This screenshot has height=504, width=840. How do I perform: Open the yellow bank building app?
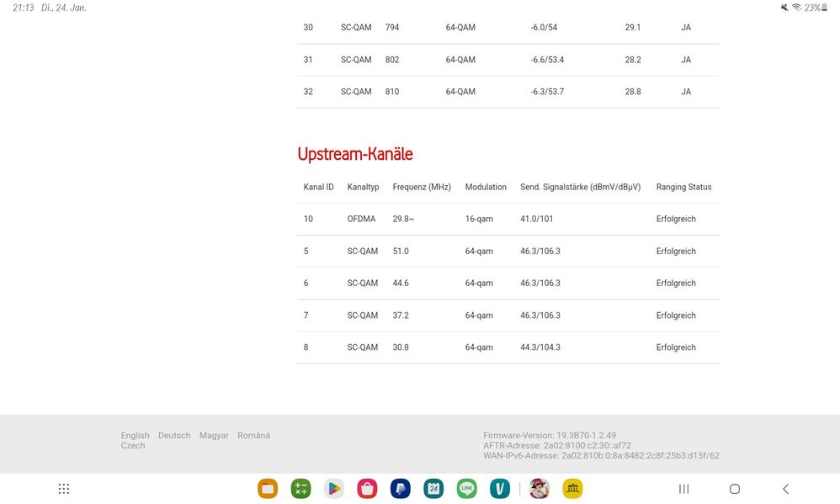[x=572, y=489]
